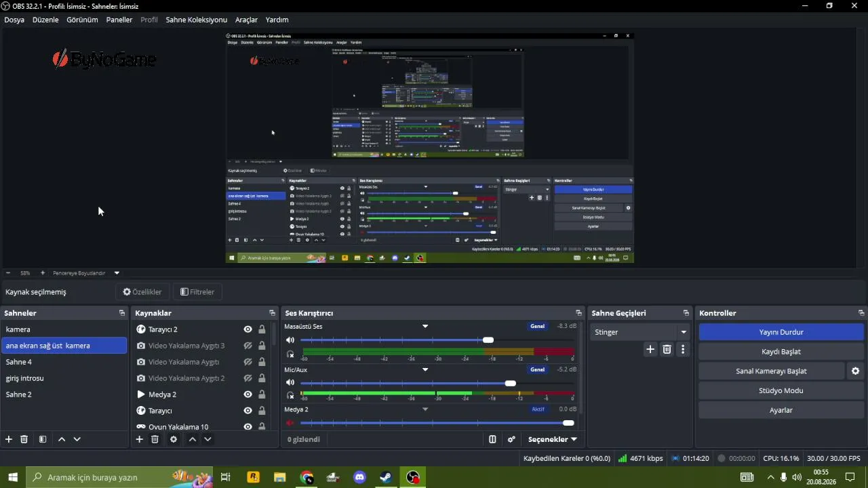Screen dimensions: 868x488
Task: Open transition properties three-dot menu
Action: tap(683, 349)
